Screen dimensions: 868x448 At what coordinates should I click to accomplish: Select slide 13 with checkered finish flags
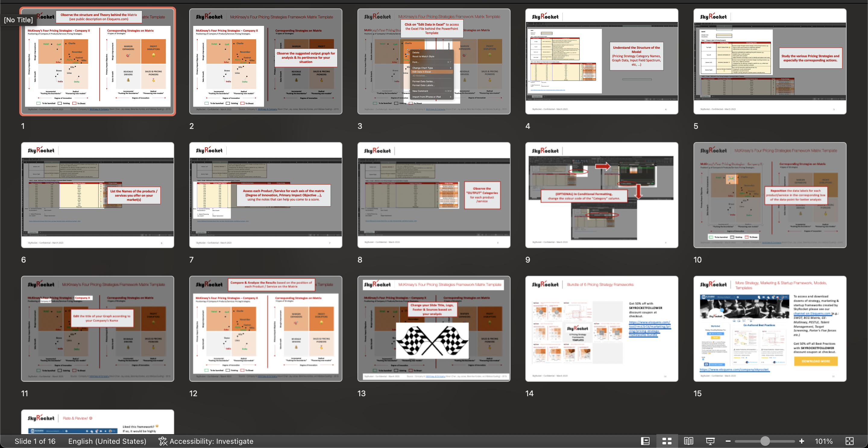434,328
